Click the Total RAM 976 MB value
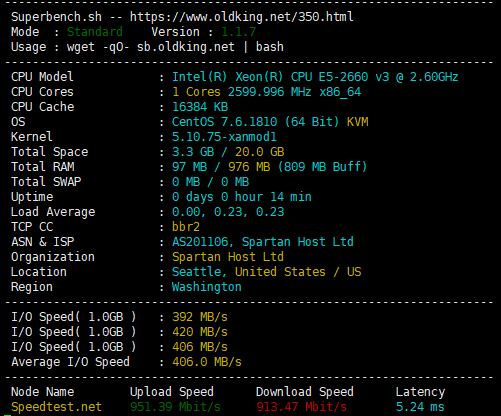The height and width of the screenshot is (416, 501). click(x=249, y=167)
